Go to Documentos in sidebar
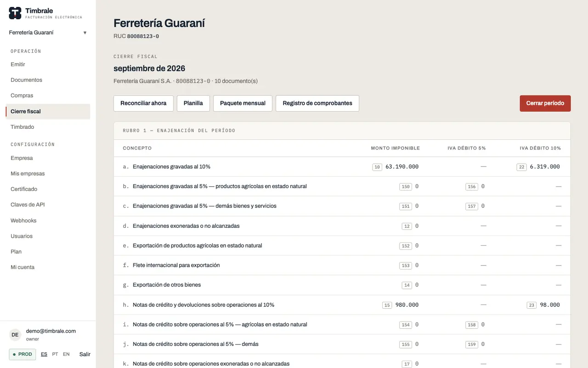588x368 pixels. (x=26, y=80)
